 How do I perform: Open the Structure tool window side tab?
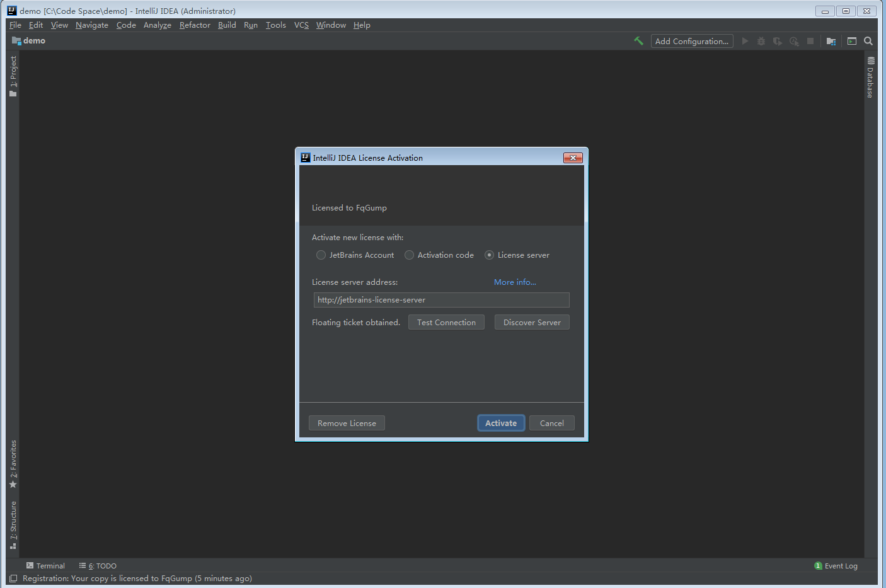13,525
